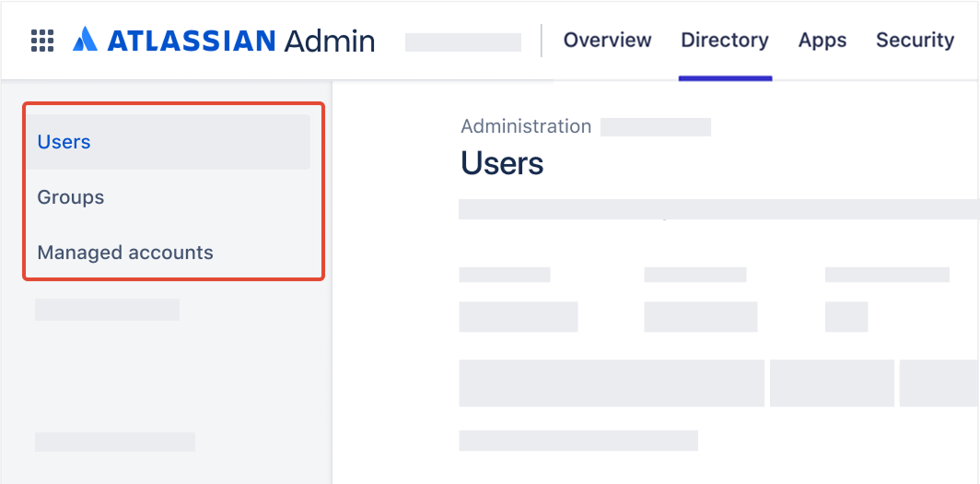This screenshot has width=980, height=484.
Task: Click the Atlassian logo mark
Action: click(86, 40)
